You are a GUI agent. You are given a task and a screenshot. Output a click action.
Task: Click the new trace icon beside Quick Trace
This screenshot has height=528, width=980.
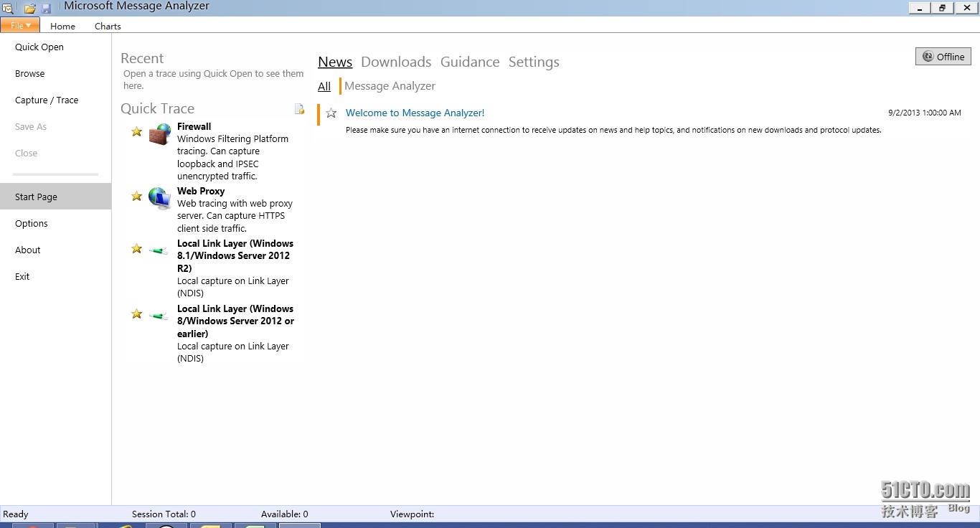click(299, 108)
